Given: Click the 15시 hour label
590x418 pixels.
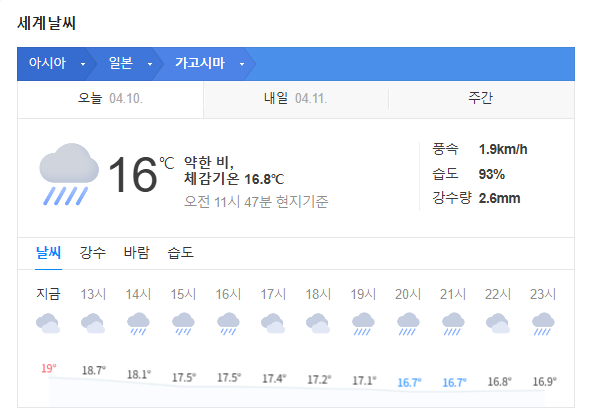Looking at the screenshot, I should [x=183, y=294].
